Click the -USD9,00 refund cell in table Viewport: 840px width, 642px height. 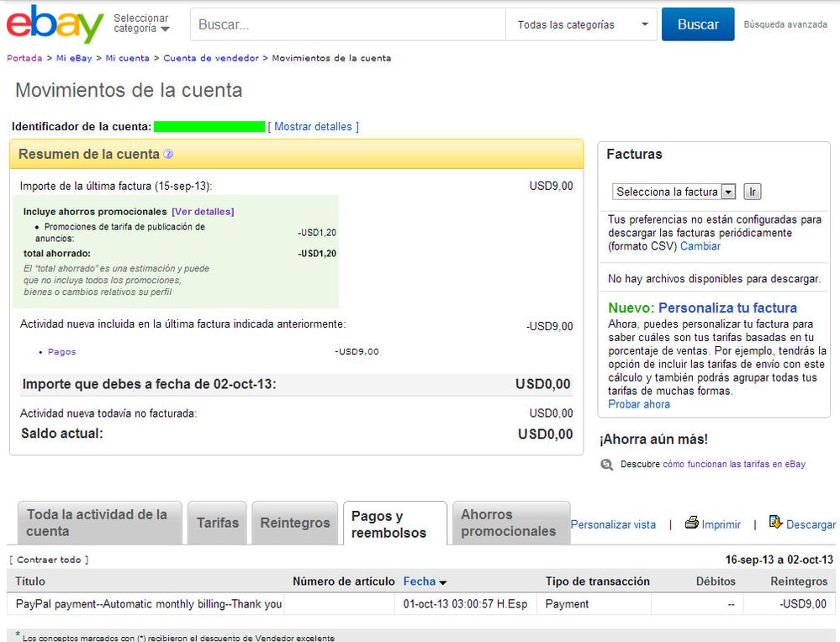click(803, 604)
